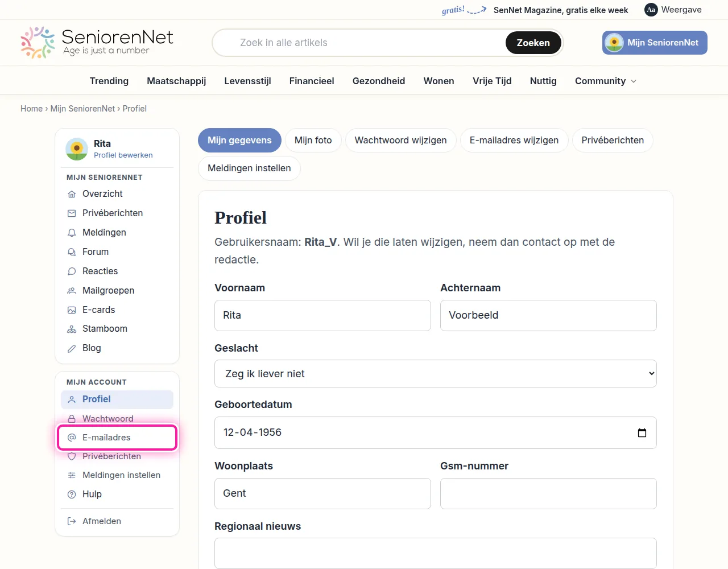The height and width of the screenshot is (569, 728).
Task: Click Rita's sunflower avatar in sidebar
Action: 76,149
